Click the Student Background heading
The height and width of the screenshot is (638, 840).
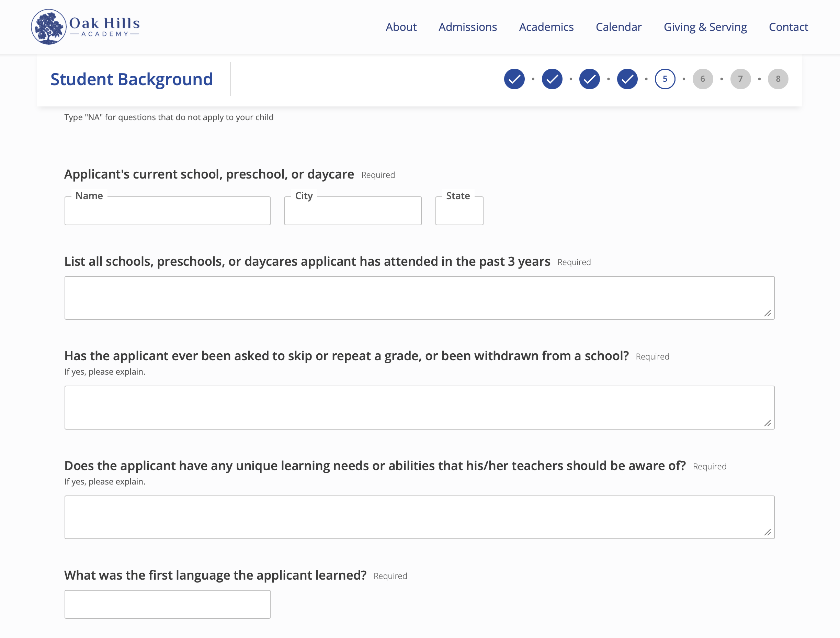tap(132, 79)
